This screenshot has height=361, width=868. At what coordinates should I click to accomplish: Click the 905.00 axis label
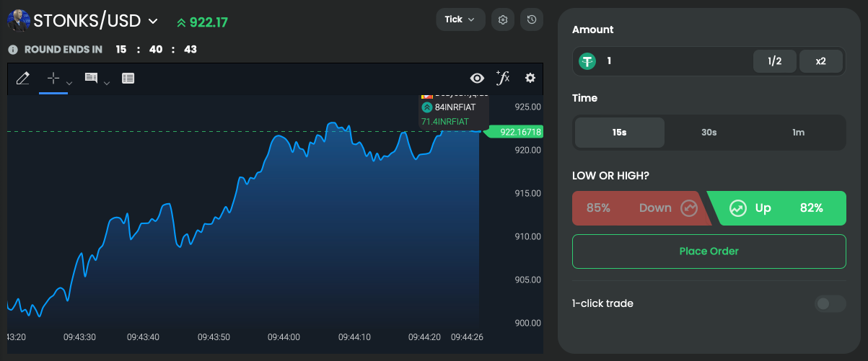[x=528, y=280]
